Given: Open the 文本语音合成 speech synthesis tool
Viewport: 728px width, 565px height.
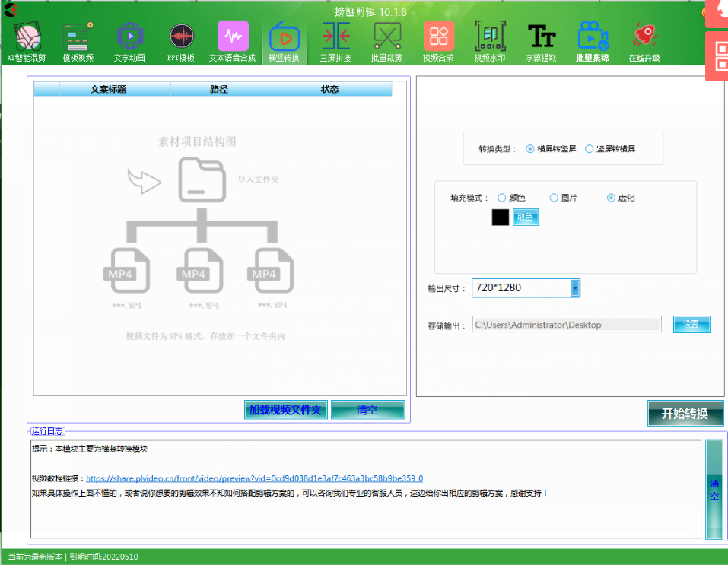Looking at the screenshot, I should coord(233,38).
